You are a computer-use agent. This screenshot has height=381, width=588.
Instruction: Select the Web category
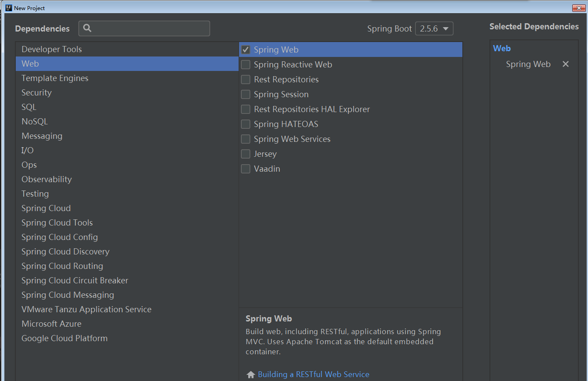(x=127, y=63)
